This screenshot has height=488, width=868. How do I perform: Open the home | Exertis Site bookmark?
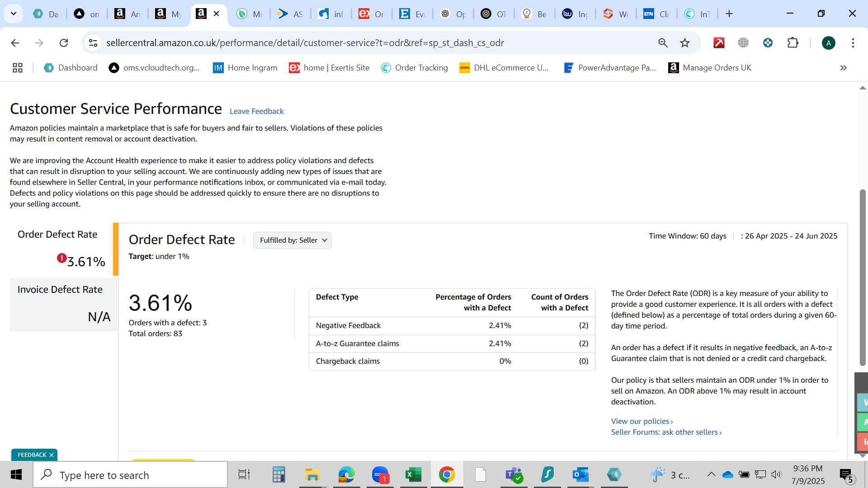point(329,68)
